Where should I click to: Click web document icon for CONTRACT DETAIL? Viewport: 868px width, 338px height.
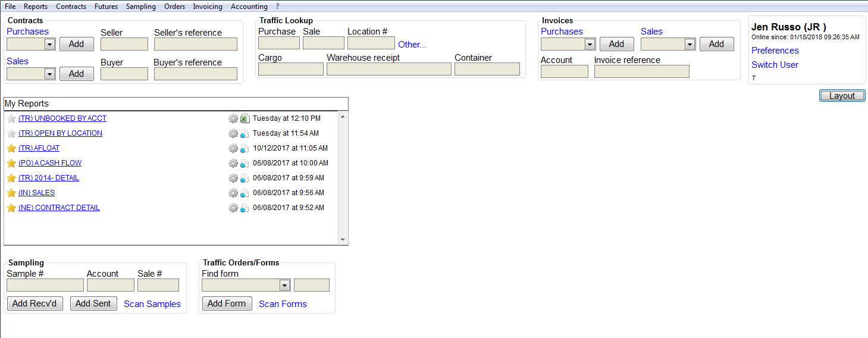[x=245, y=208]
